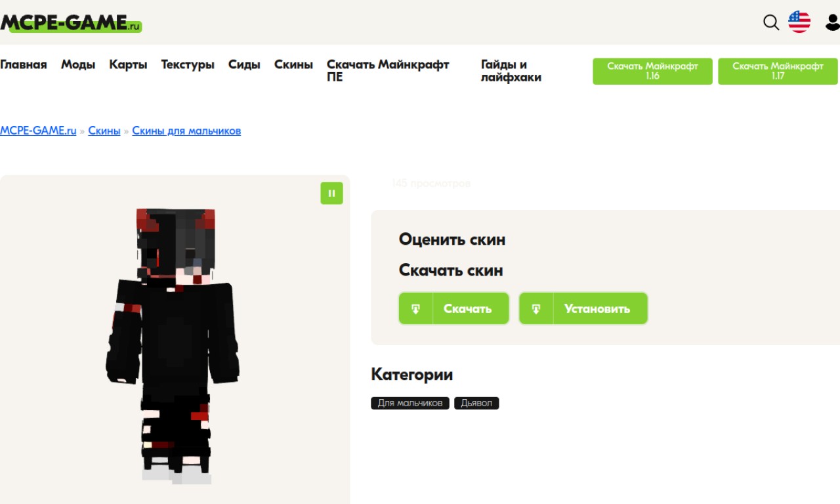Click download arrow icon on Скачать button
The height and width of the screenshot is (504, 840).
tap(416, 308)
